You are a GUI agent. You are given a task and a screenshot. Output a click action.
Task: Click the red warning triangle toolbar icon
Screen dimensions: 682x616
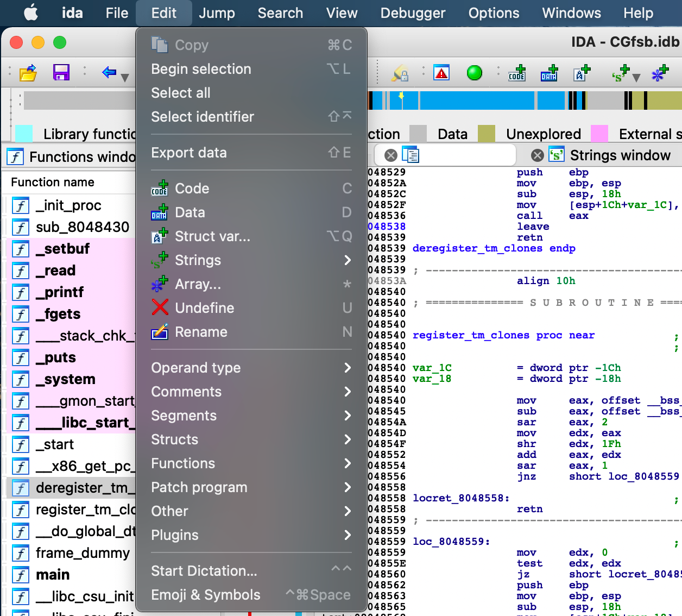(x=441, y=72)
